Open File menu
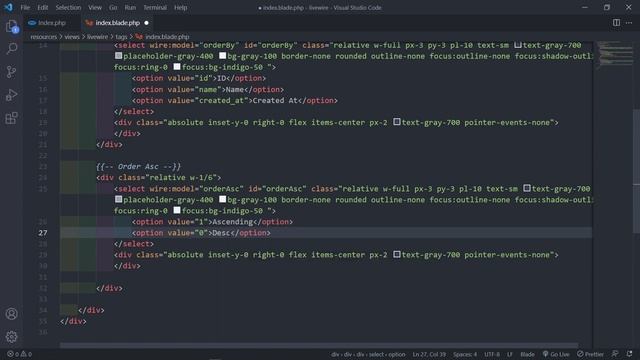The image size is (640, 360). tap(25, 7)
